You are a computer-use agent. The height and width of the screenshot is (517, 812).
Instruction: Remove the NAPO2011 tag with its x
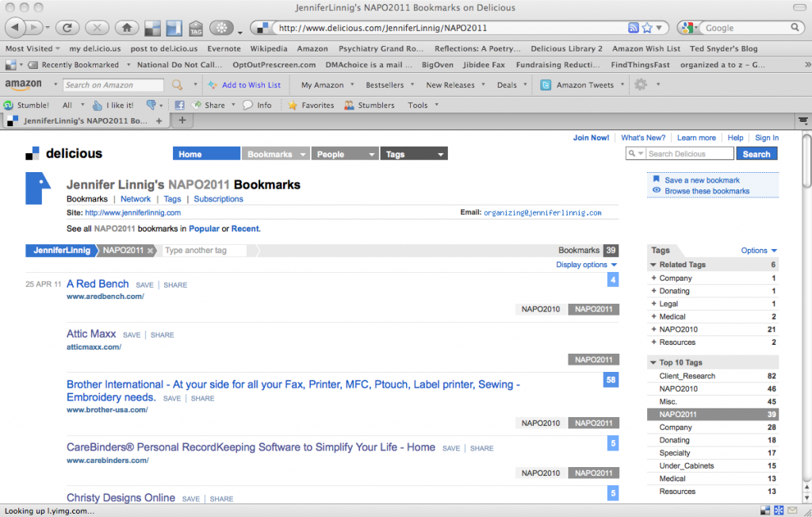[150, 251]
